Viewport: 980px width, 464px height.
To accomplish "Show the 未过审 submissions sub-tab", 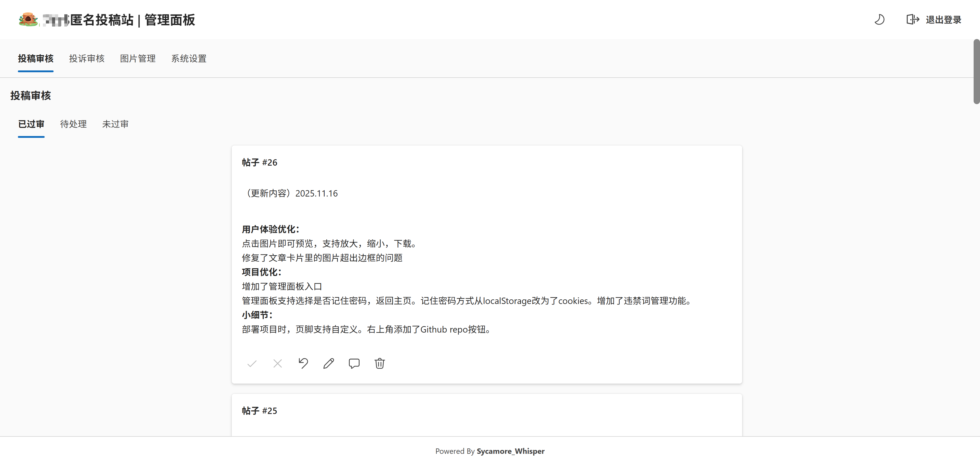I will 115,124.
